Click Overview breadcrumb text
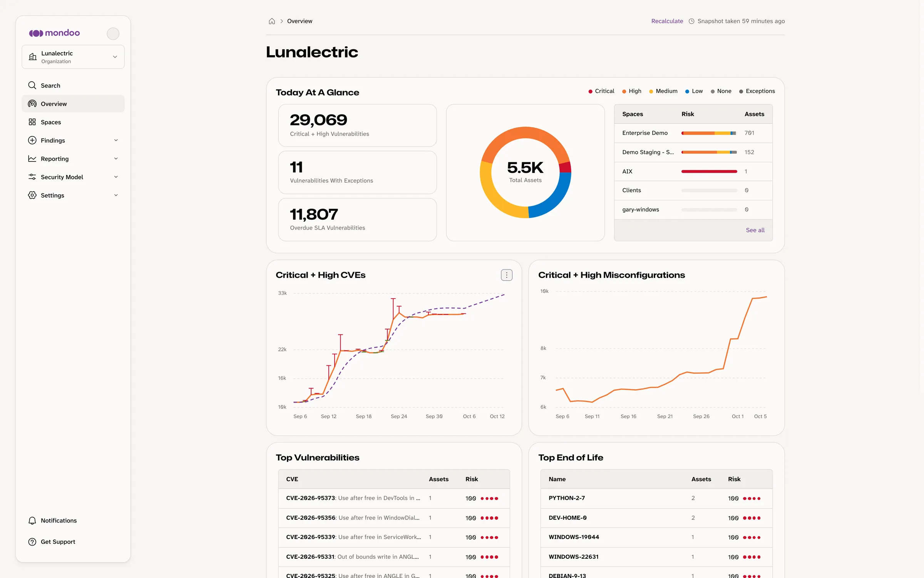 click(x=300, y=21)
